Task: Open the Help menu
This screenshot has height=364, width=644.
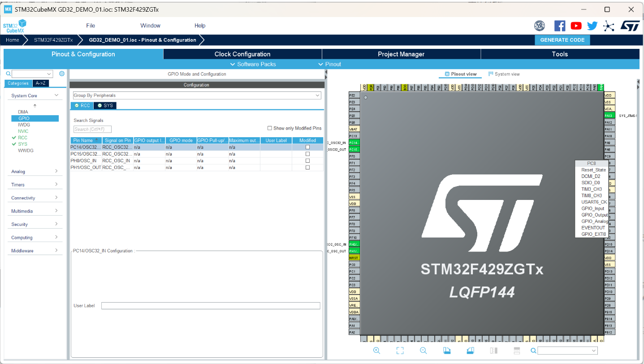Action: (200, 26)
